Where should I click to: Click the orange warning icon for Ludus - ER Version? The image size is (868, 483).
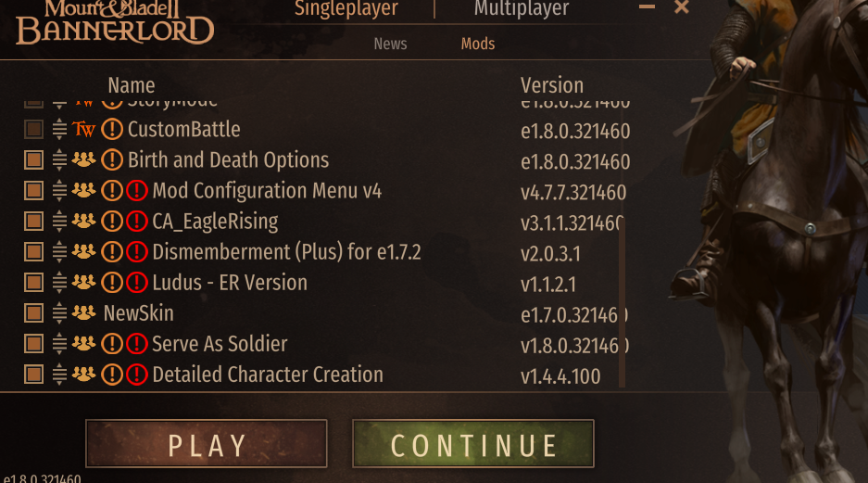112,283
